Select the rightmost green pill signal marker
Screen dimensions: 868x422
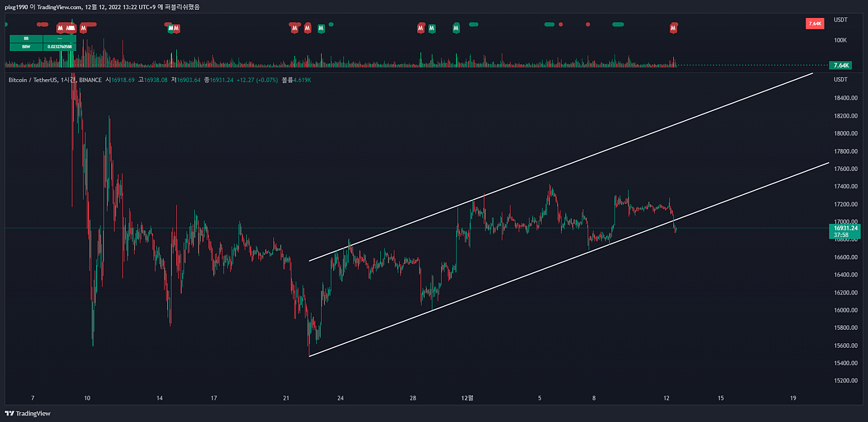618,24
